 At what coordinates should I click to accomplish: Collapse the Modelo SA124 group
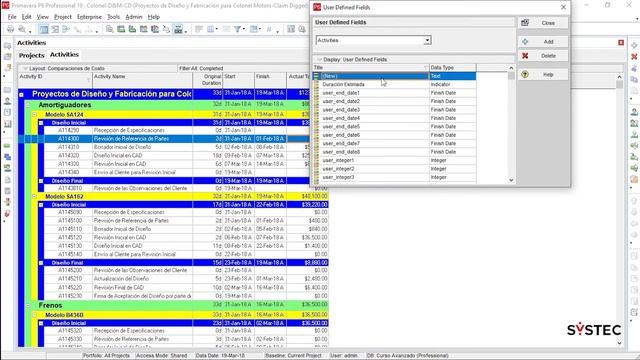[x=35, y=114]
